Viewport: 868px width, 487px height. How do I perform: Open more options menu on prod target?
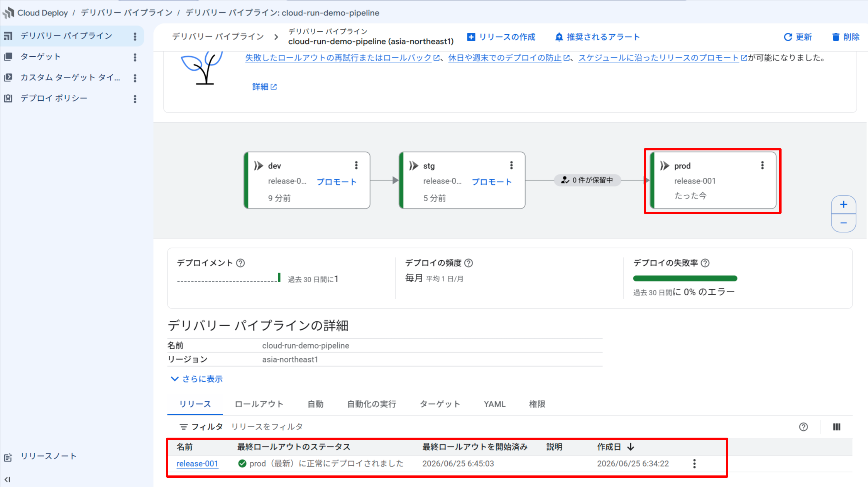(762, 165)
